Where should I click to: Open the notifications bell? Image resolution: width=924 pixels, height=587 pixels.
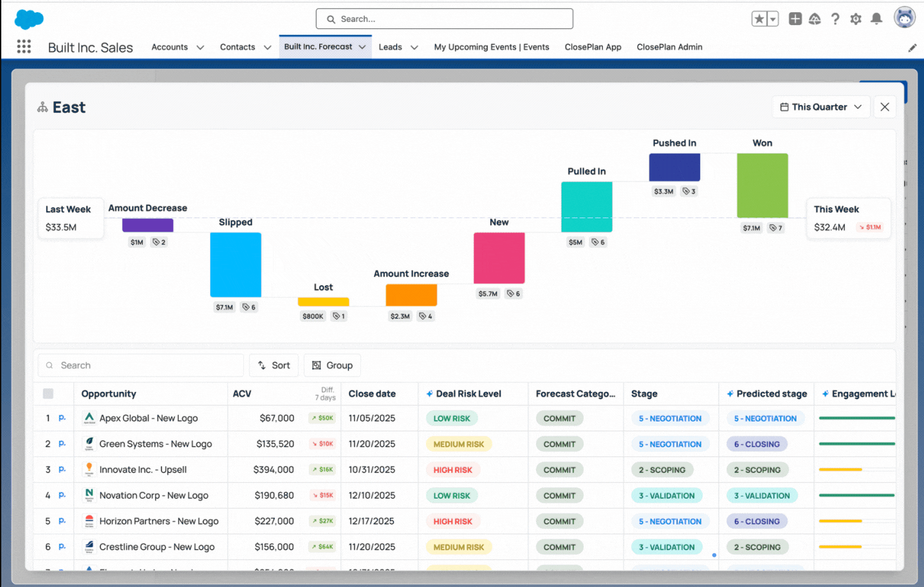(876, 19)
